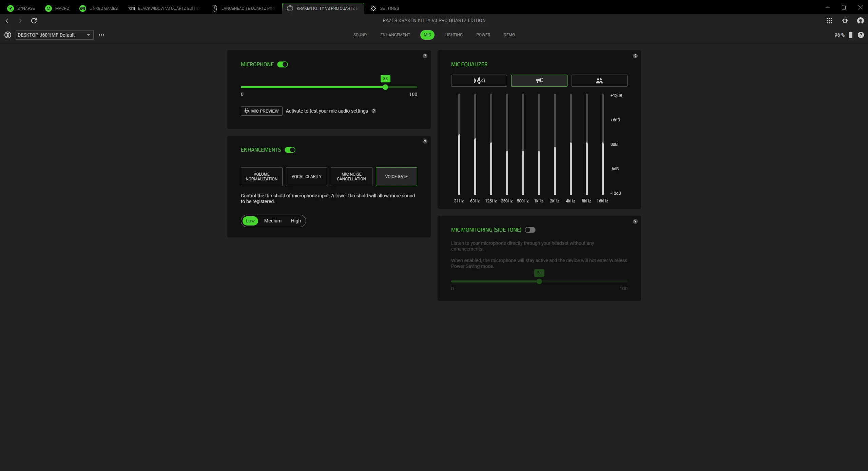
Task: Open the Blackwidow V3 Quartz Edition tab
Action: (165, 8)
